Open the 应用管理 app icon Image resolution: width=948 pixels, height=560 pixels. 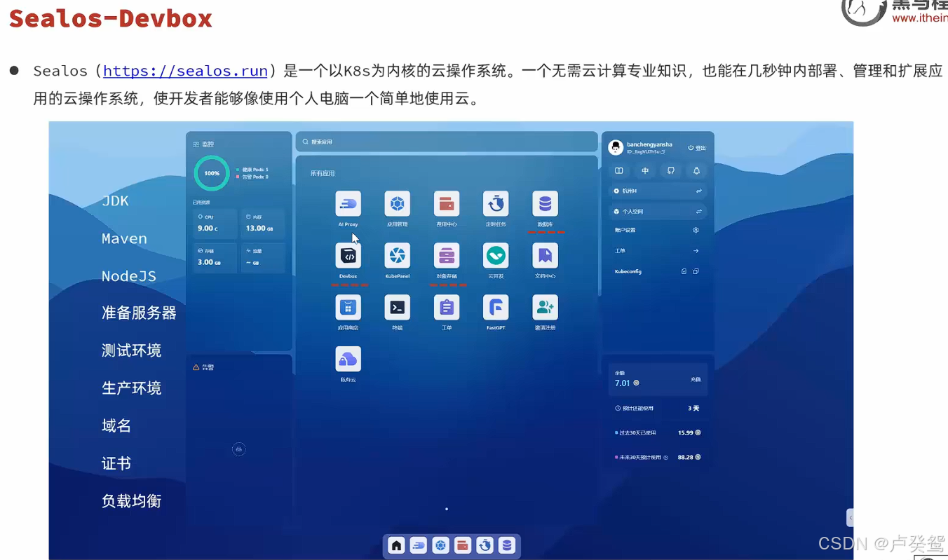click(x=398, y=204)
